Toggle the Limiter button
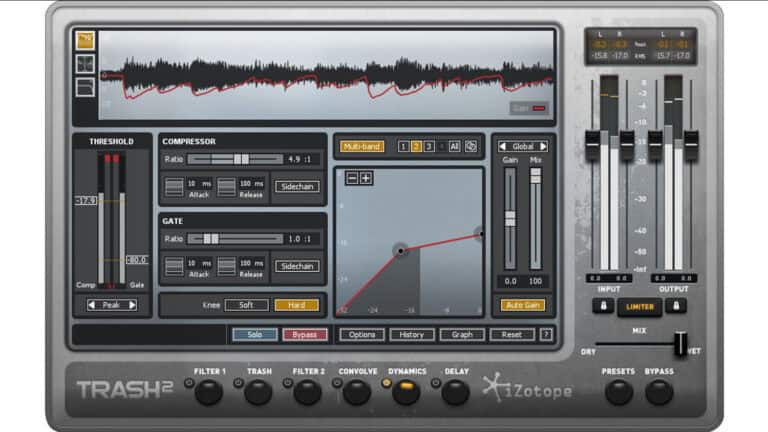The image size is (768, 432). 640,307
